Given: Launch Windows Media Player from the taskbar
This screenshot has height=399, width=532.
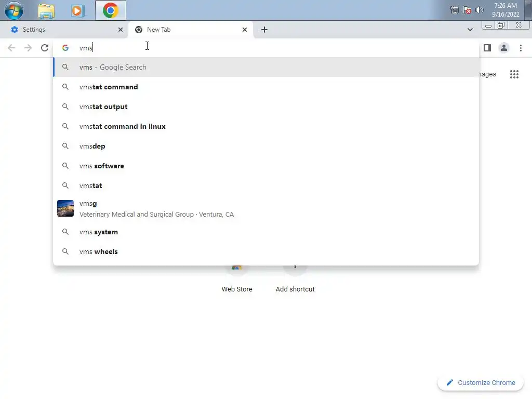Looking at the screenshot, I should 77,10.
